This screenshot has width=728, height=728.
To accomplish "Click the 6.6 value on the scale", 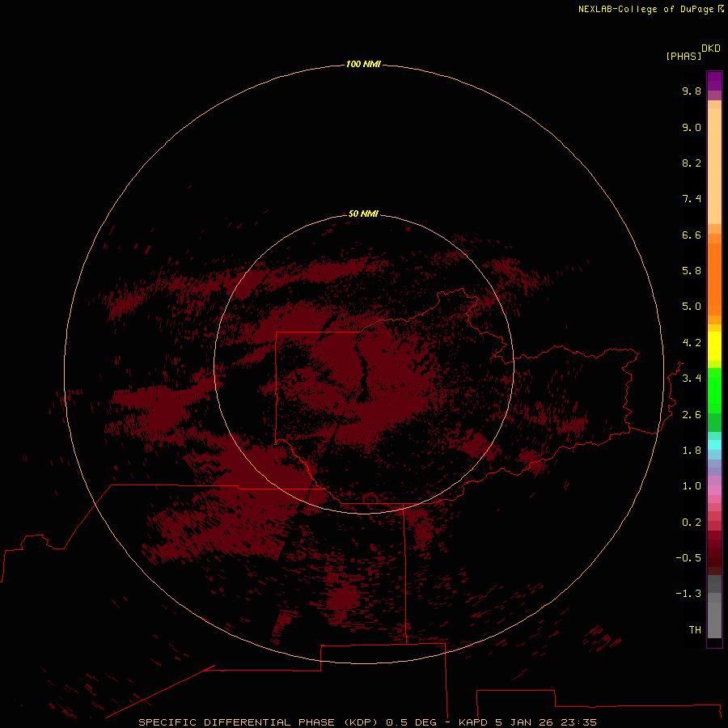I will 692,235.
